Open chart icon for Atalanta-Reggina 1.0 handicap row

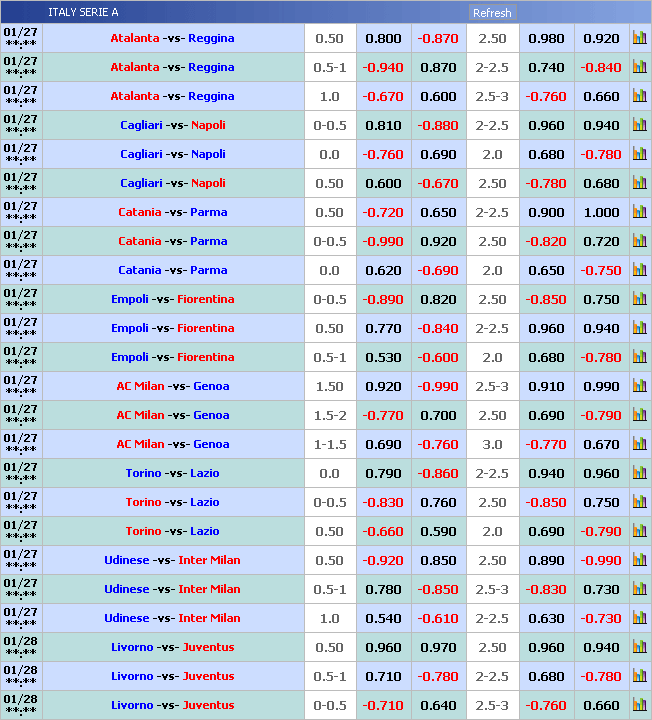point(640,96)
